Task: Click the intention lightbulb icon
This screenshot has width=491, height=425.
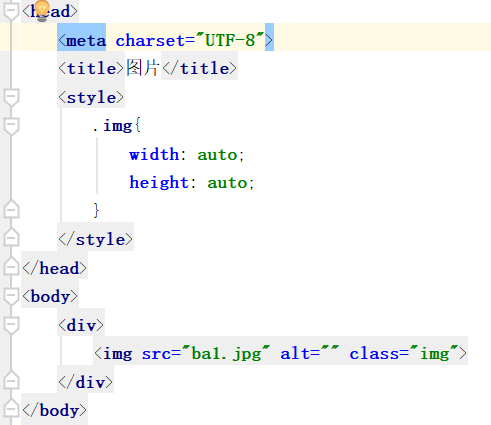Action: coord(42,11)
